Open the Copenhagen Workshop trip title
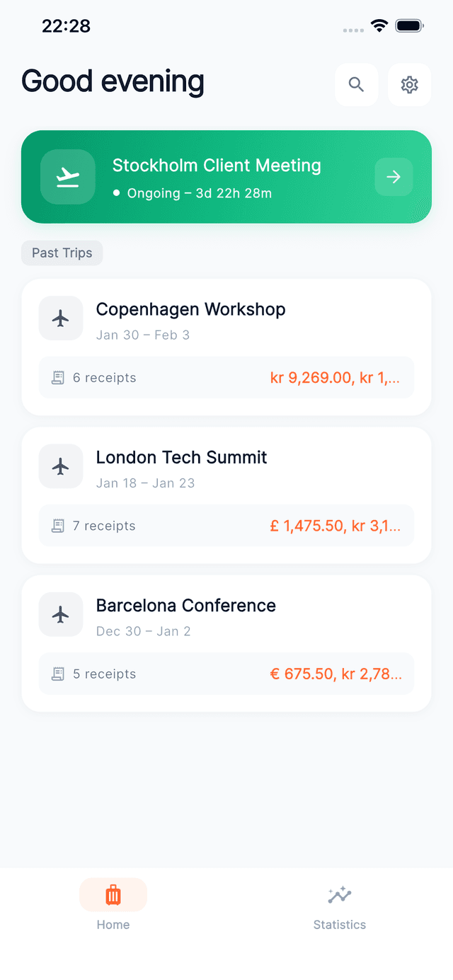This screenshot has height=980, width=453. (x=191, y=310)
